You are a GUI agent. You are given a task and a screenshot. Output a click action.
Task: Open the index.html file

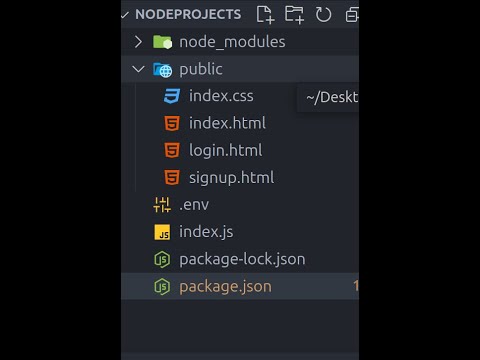point(227,123)
